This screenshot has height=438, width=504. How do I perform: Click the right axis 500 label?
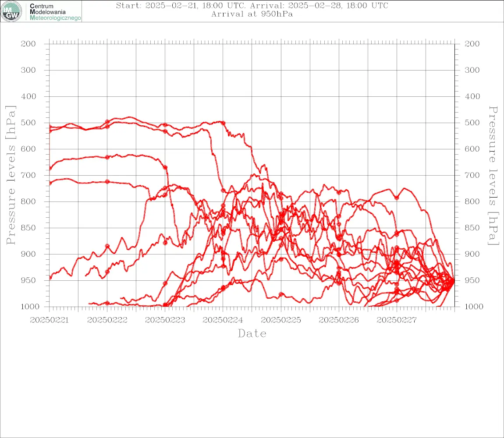pyautogui.click(x=472, y=123)
